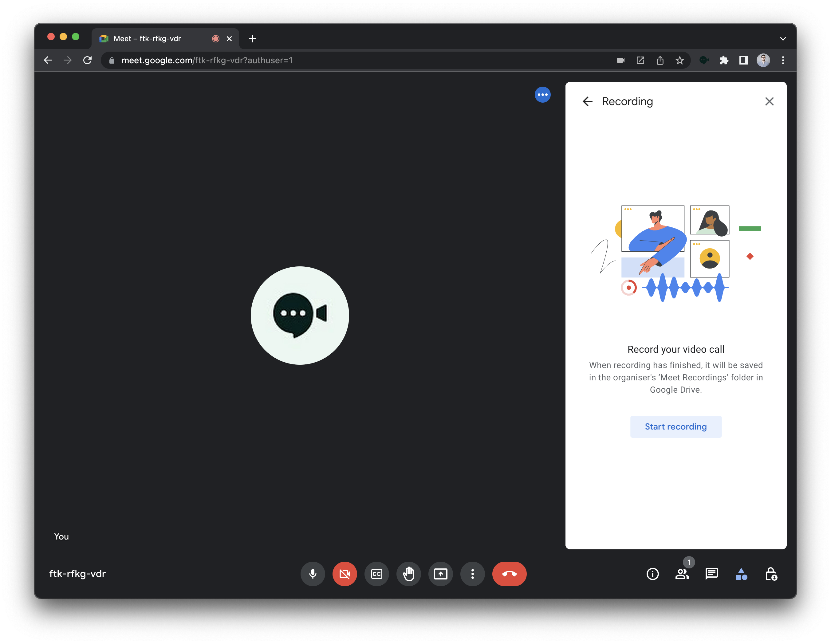Click the raise hand icon
The width and height of the screenshot is (831, 644).
[409, 574]
